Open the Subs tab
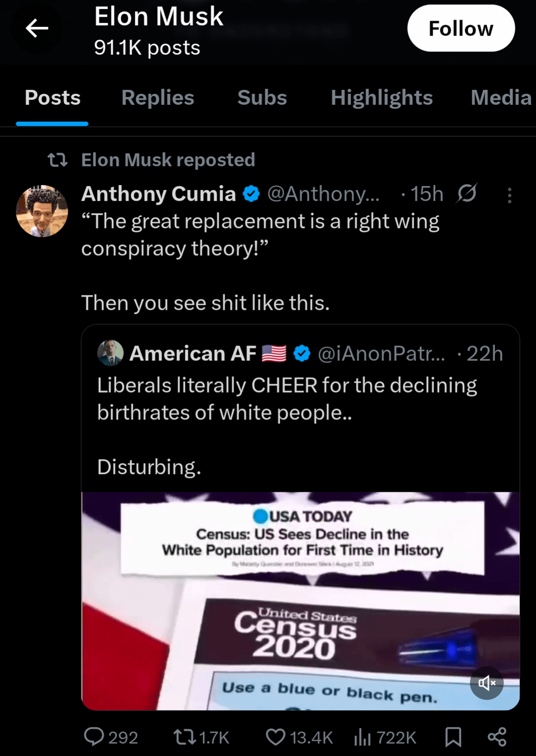Screen dimensions: 536x756 (262, 98)
